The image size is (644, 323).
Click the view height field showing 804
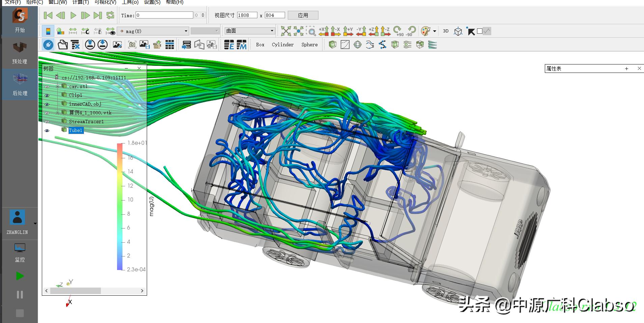click(x=275, y=15)
